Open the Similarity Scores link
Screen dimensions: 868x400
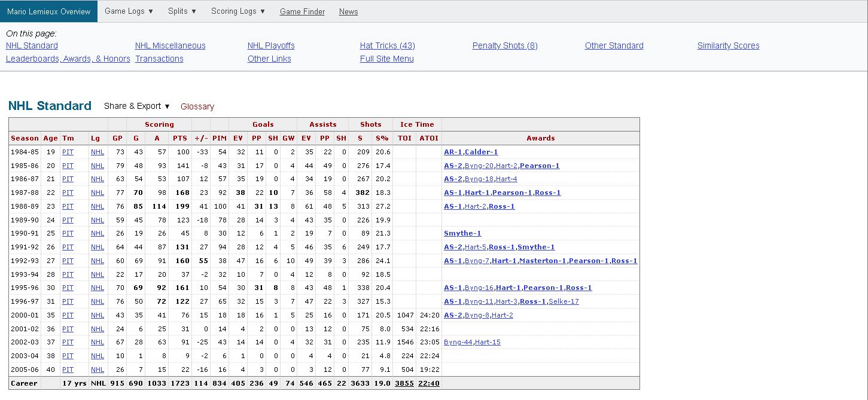728,45
